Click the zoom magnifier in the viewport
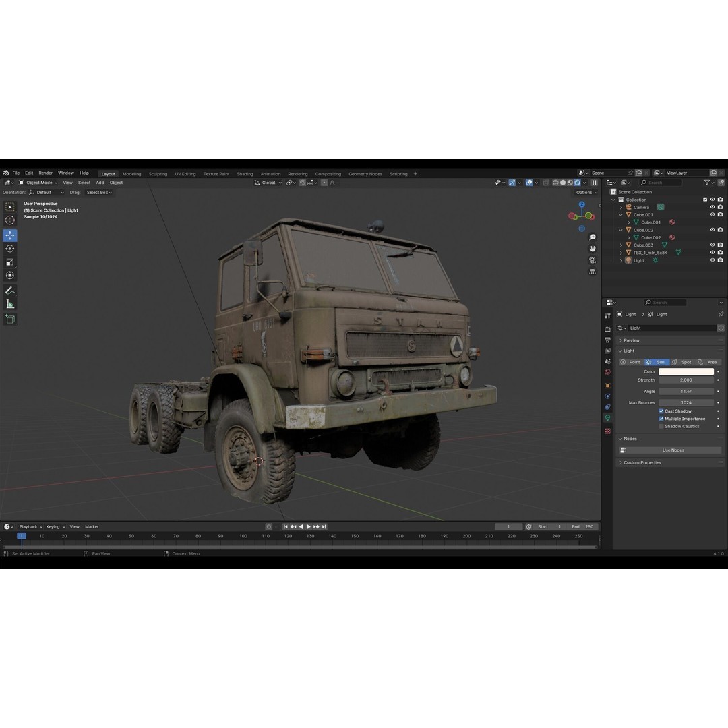Screen dimensions: 728x728 (x=593, y=237)
